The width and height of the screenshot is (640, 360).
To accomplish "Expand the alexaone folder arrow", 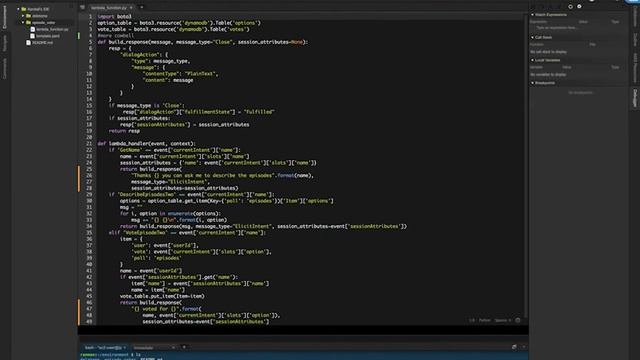I will (23, 16).
